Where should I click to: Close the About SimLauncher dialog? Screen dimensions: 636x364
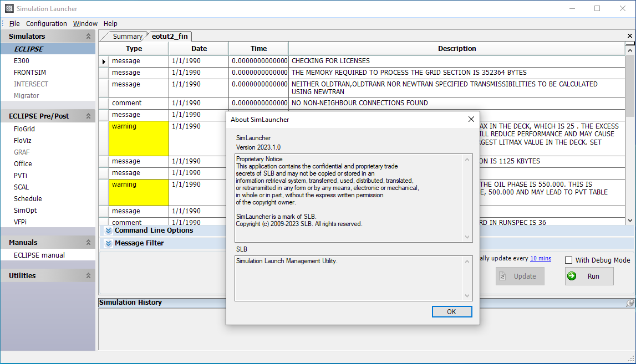pyautogui.click(x=471, y=119)
